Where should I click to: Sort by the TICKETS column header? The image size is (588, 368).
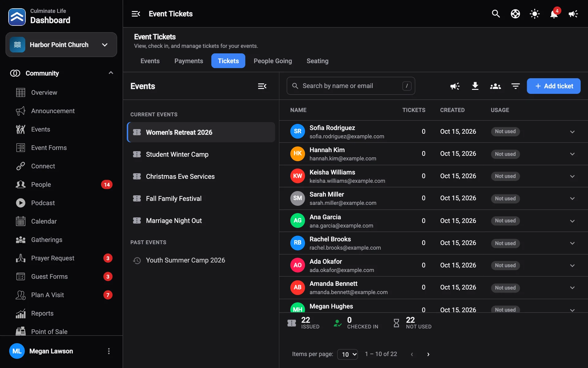tap(414, 110)
